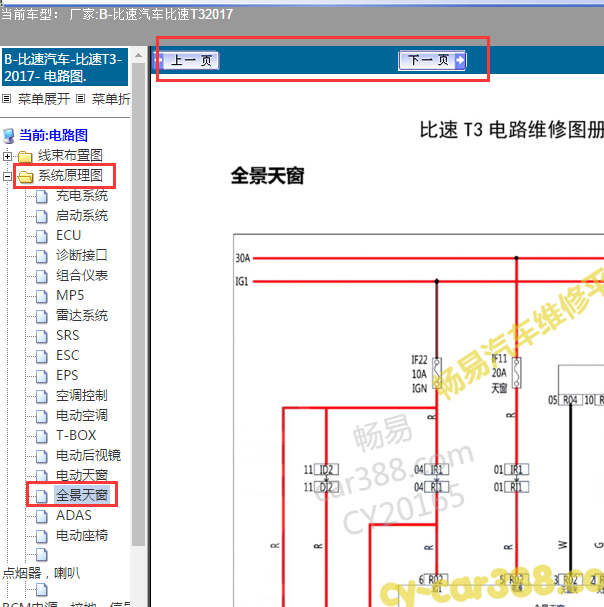Open the ECU diagram
Image resolution: width=604 pixels, height=607 pixels.
coord(69,235)
